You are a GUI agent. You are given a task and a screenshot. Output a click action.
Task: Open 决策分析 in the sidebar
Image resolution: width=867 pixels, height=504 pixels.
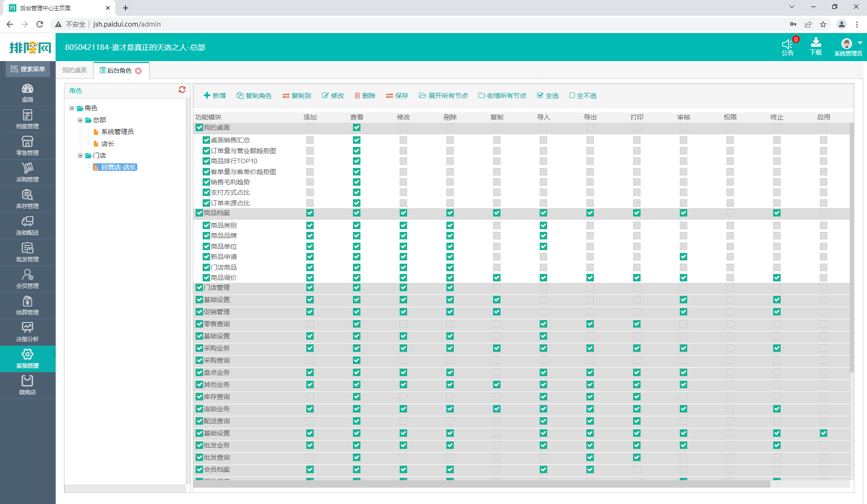28,332
